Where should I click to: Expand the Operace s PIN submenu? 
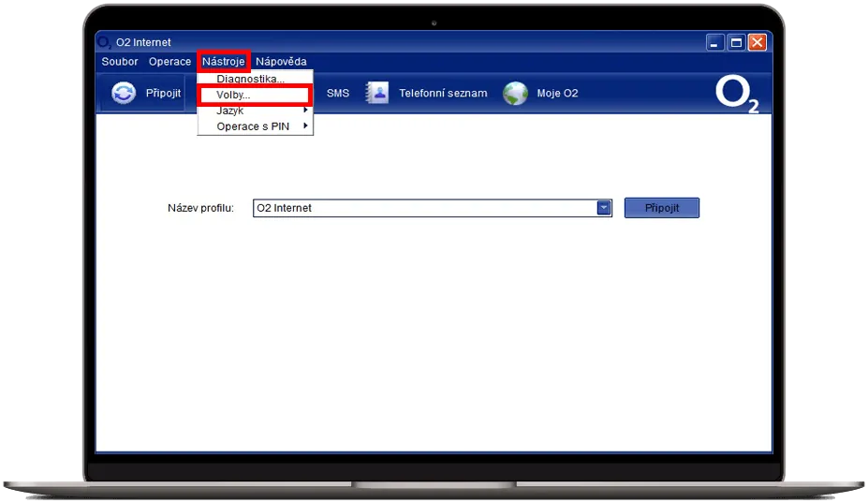[256, 126]
